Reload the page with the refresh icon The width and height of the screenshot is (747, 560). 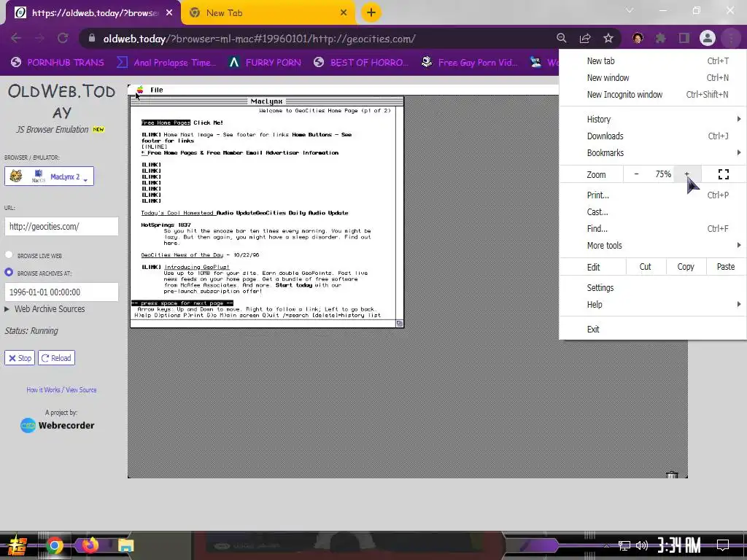(x=63, y=38)
